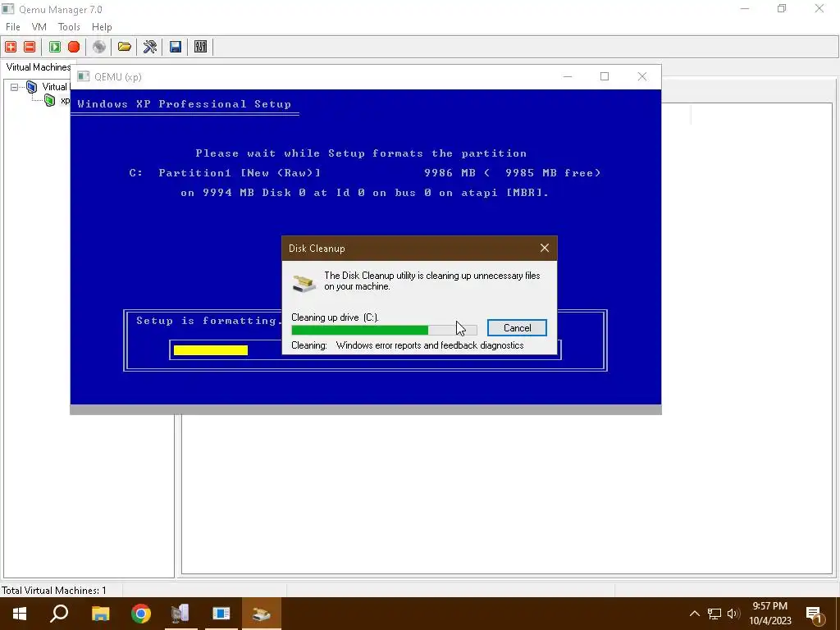Screen dimensions: 840x630
Task: Switch to the QEMU window taskbar icon
Action: point(221,614)
